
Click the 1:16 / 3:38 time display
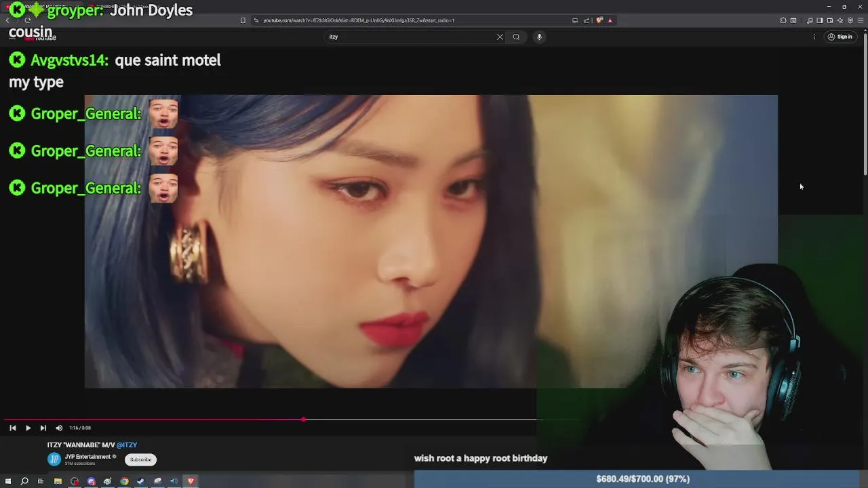(80, 428)
